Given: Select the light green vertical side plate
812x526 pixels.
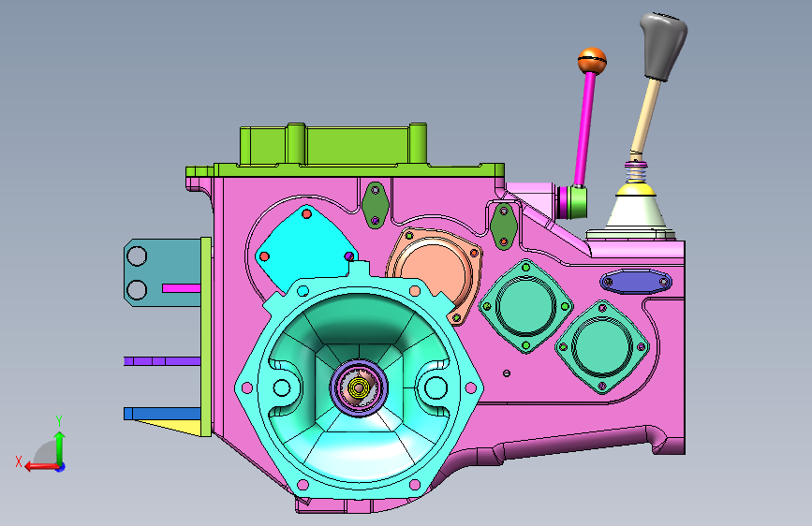Looking at the screenshot, I should (206, 337).
